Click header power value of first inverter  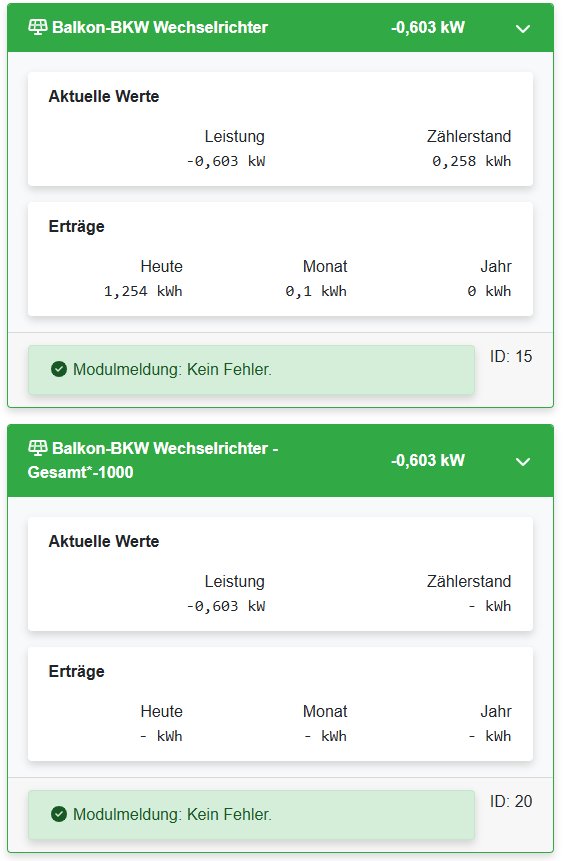click(x=428, y=27)
